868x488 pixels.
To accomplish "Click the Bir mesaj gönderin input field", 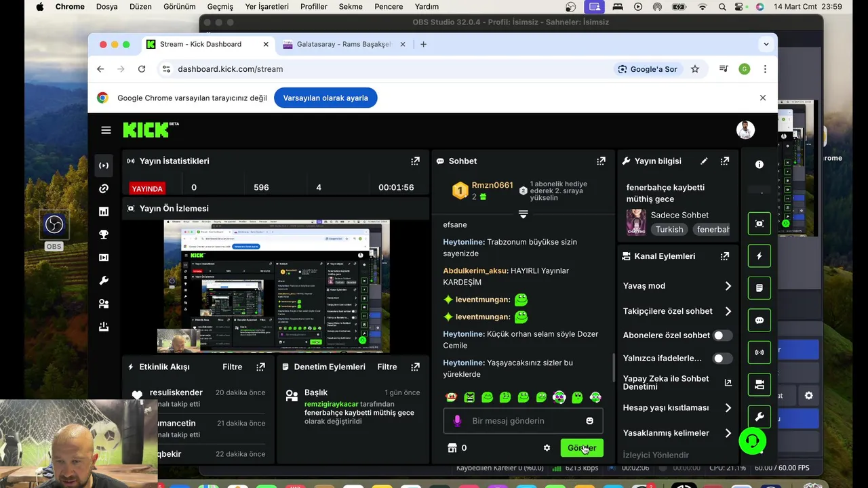I will click(522, 421).
